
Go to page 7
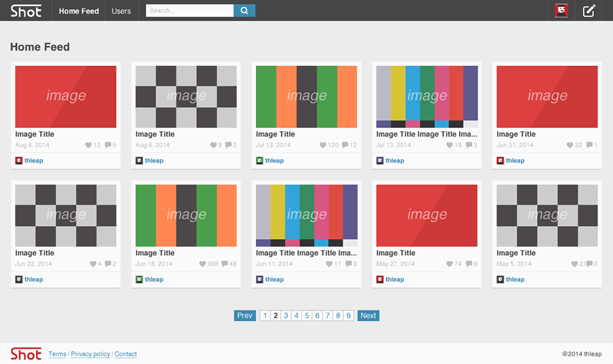click(x=328, y=316)
